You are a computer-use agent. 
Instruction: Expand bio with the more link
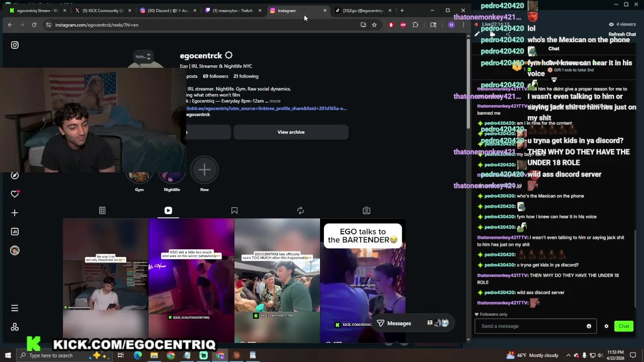(275, 101)
